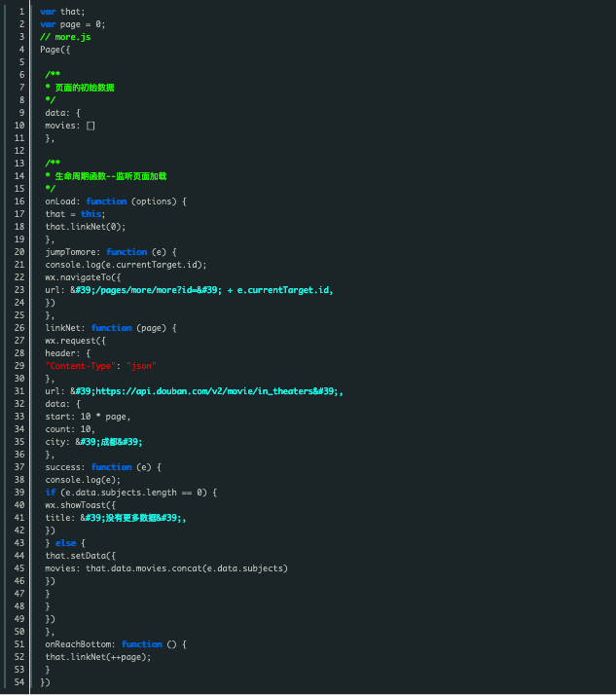Click the 'wx.request({' line
Image resolution: width=616 pixels, height=695 pixels.
[75, 341]
